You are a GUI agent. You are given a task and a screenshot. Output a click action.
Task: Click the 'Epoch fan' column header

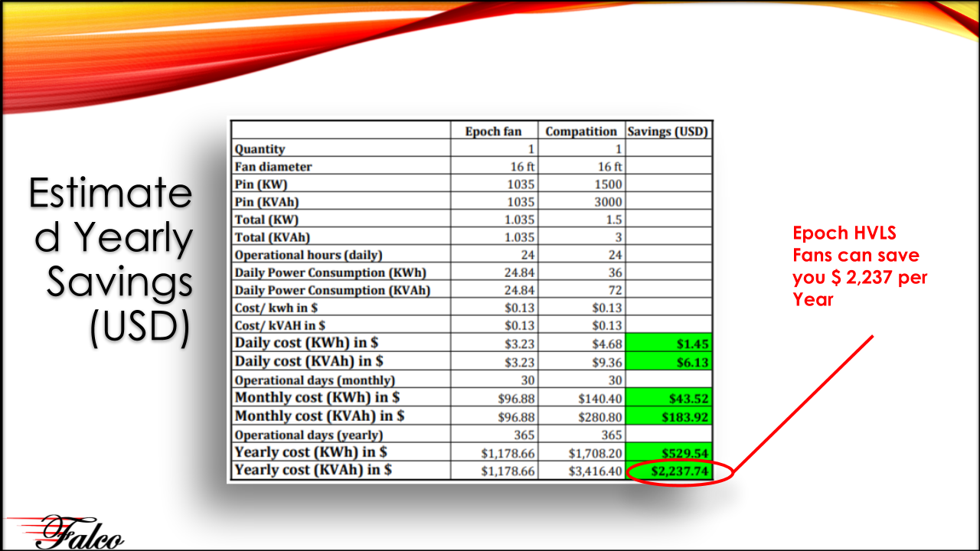click(x=493, y=132)
